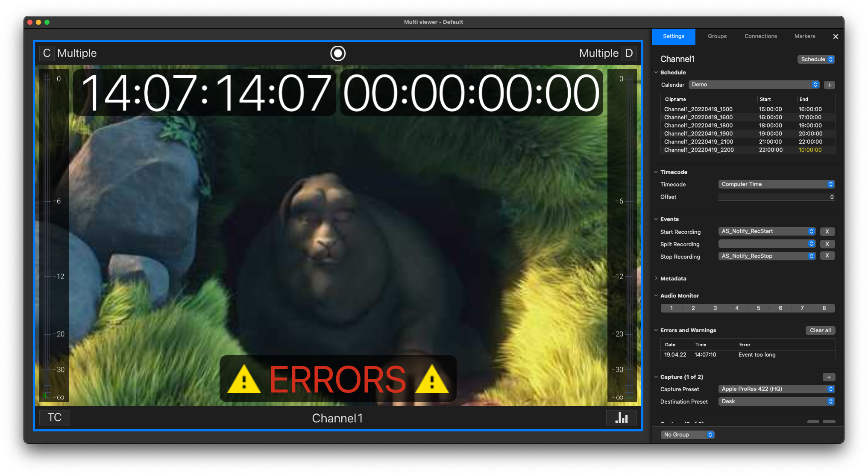Screen dimensions: 868x475
Task: Clear the Split Recording event
Action: pos(827,244)
